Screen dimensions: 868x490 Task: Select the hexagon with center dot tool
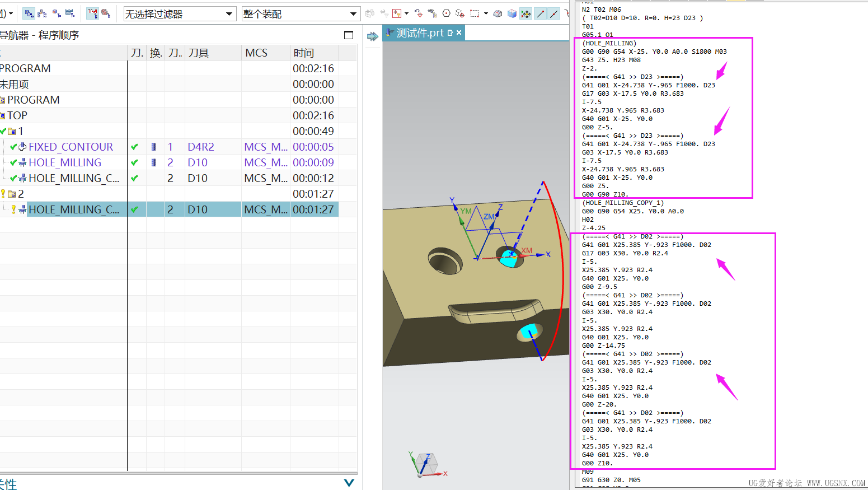point(446,13)
